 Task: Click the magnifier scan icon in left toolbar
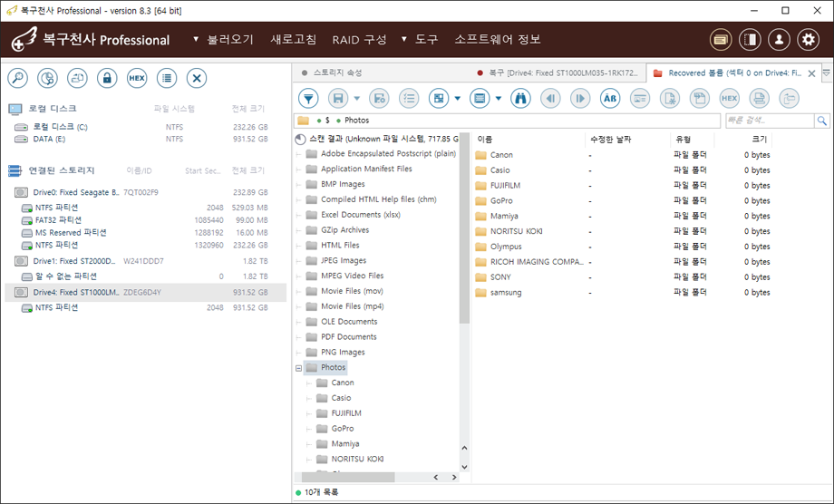click(x=17, y=78)
